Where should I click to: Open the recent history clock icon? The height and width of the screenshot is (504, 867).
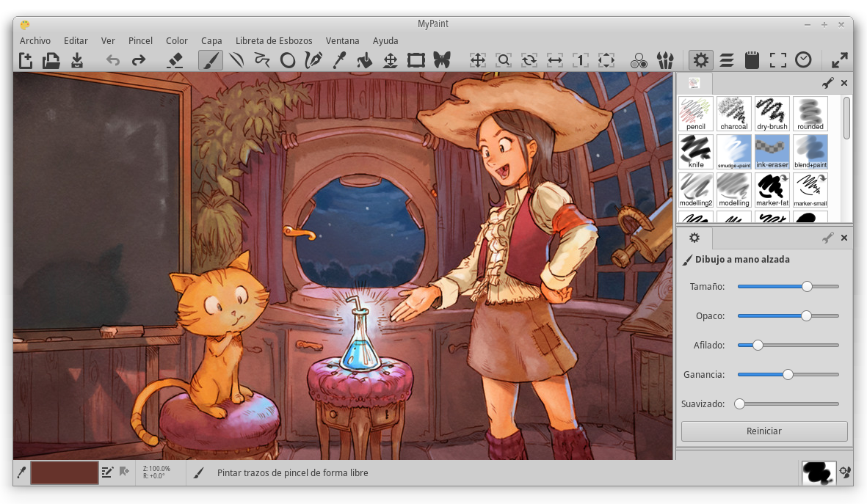[x=803, y=60]
